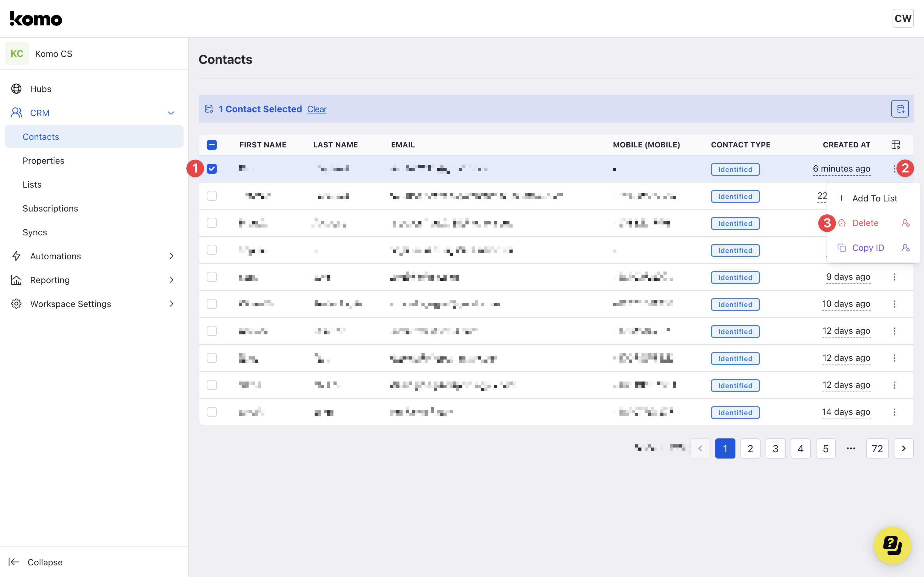Uncheck the selected first contact row

pos(212,169)
